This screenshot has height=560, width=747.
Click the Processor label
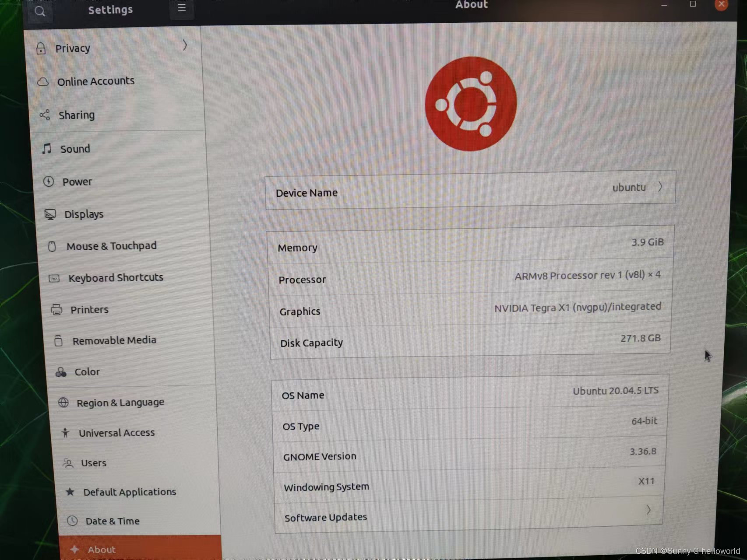click(302, 280)
